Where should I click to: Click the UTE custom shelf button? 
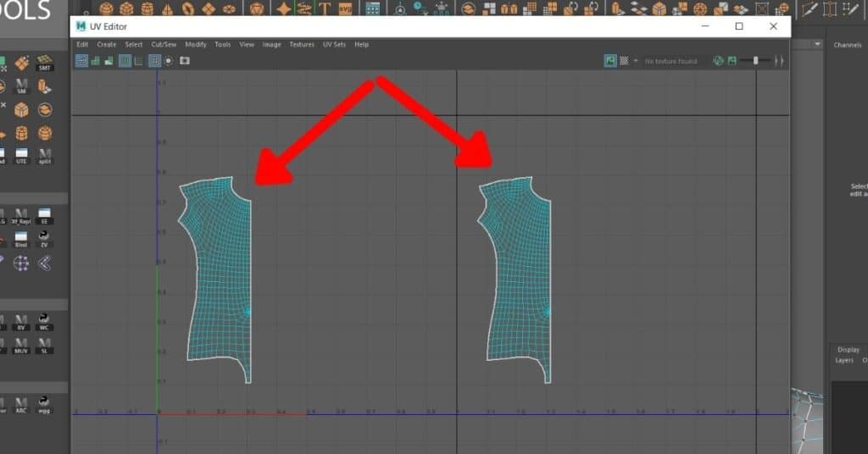coord(21,156)
